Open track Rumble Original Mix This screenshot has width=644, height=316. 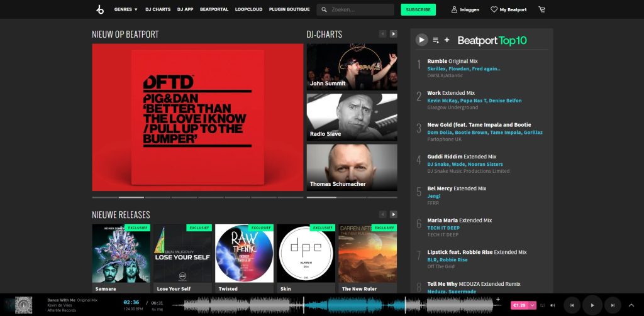(452, 61)
